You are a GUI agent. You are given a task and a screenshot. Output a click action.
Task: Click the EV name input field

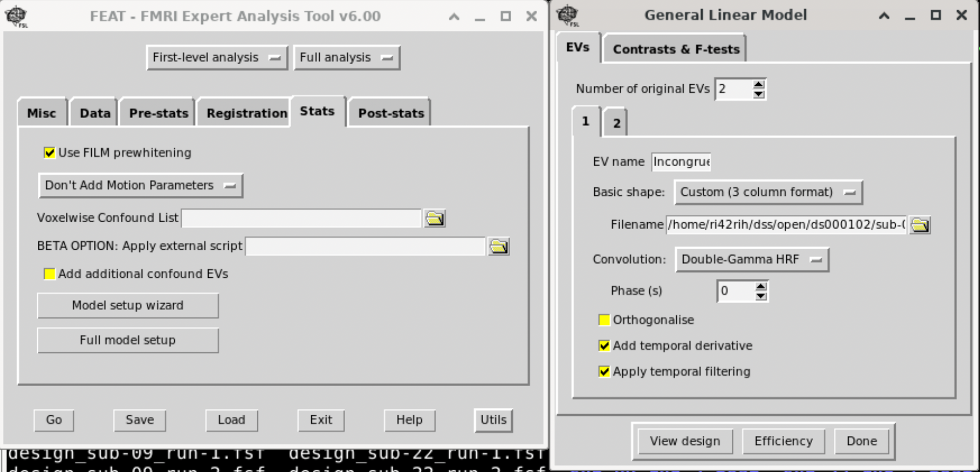(681, 162)
